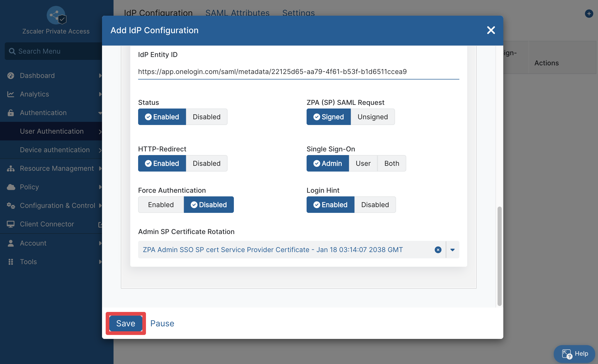Image resolution: width=598 pixels, height=364 pixels.
Task: Click the add plus icon at top right
Action: click(x=589, y=13)
